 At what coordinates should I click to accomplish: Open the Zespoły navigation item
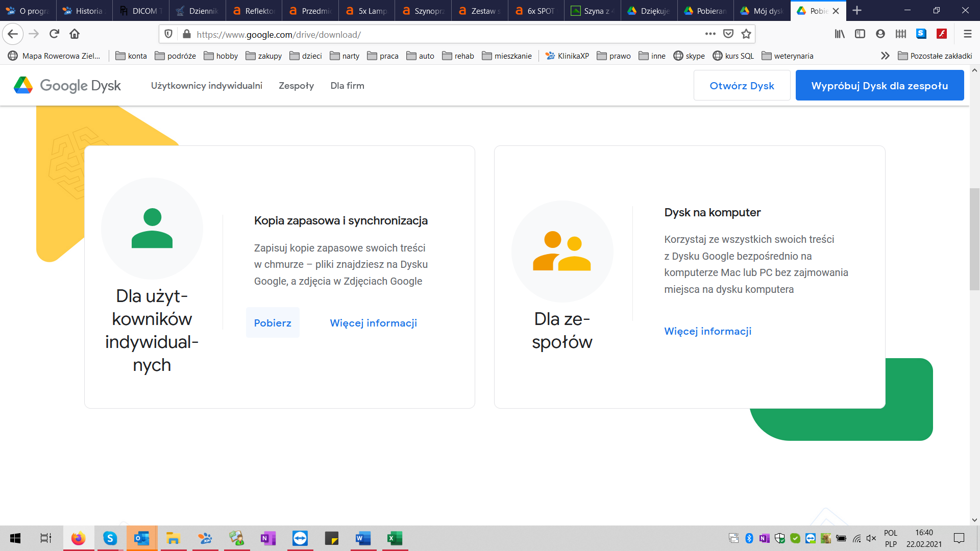point(296,86)
